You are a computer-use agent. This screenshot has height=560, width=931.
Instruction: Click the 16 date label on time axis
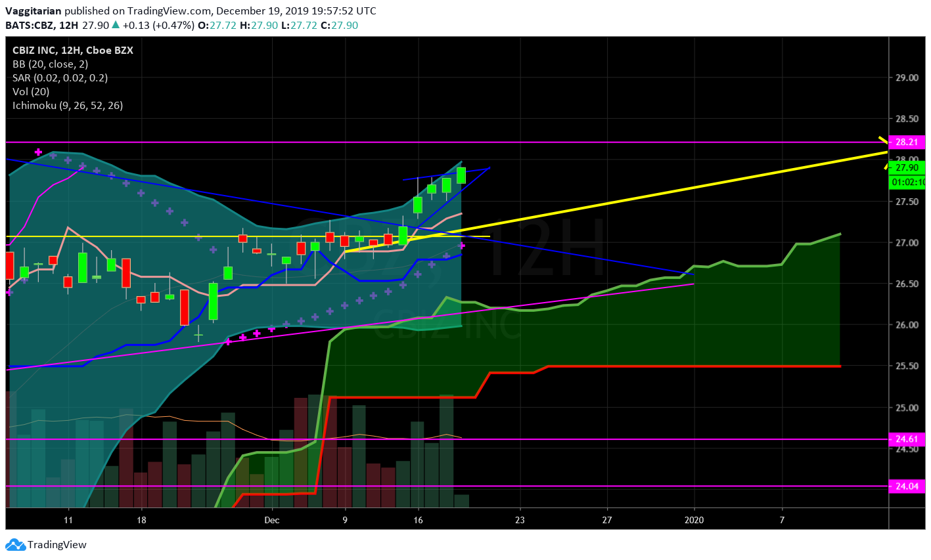click(418, 521)
